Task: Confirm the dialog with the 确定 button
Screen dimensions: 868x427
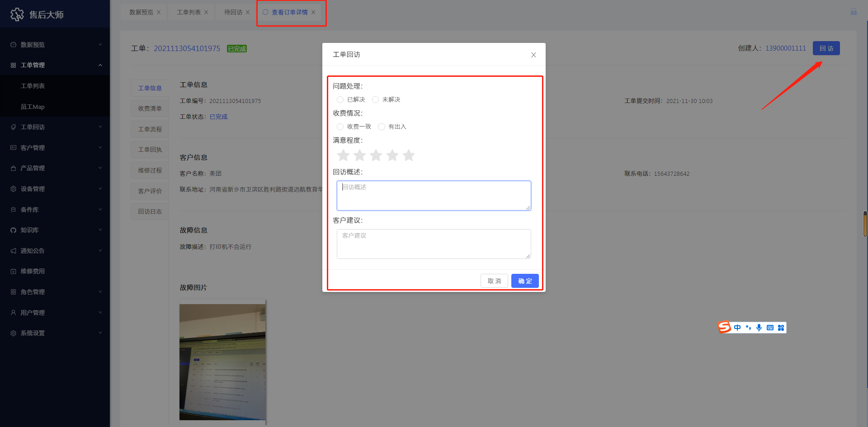Action: (524, 281)
